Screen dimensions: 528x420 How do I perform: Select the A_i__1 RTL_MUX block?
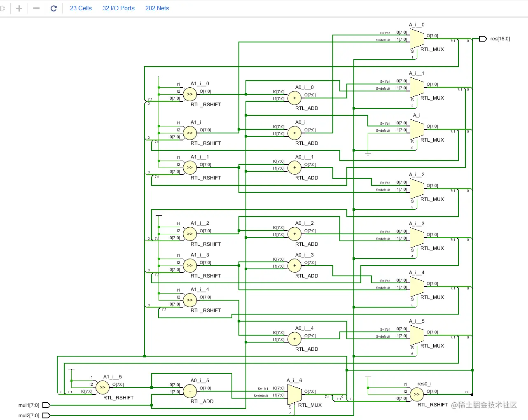coord(417,88)
